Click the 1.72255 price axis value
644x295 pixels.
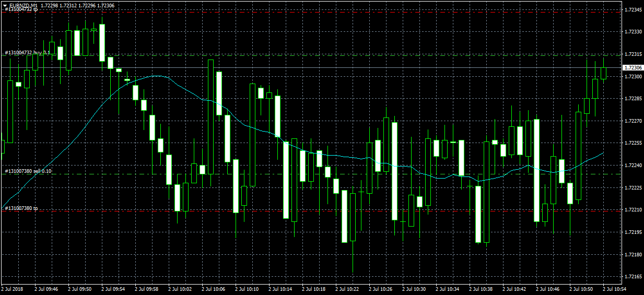point(633,143)
